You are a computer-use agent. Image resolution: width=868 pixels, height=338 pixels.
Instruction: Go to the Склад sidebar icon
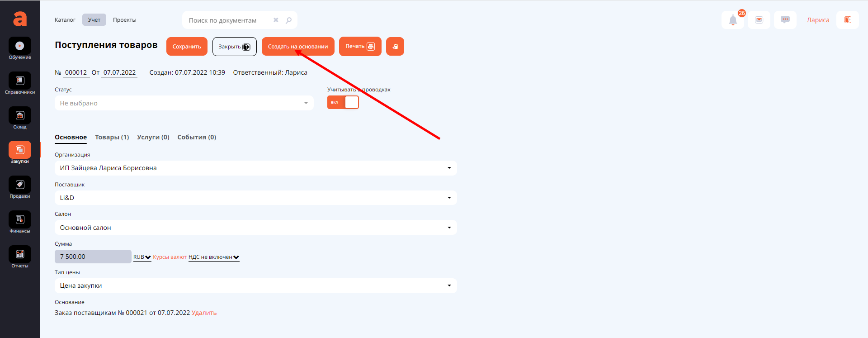[20, 116]
